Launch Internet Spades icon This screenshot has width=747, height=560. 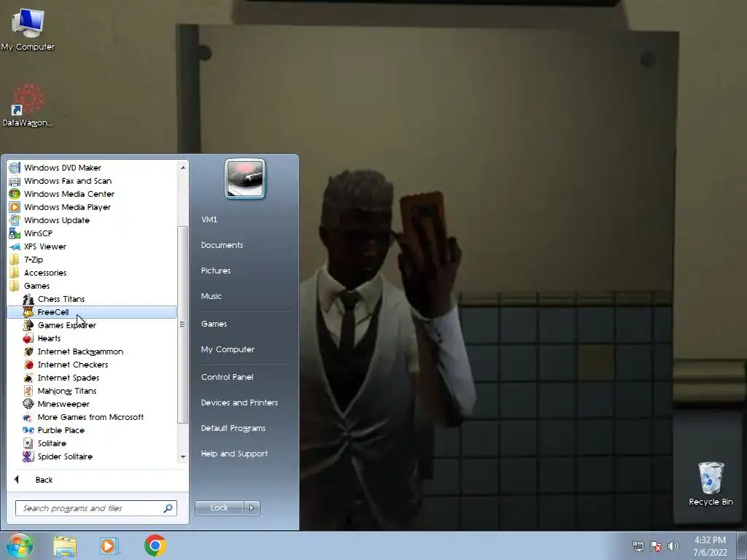click(28, 378)
